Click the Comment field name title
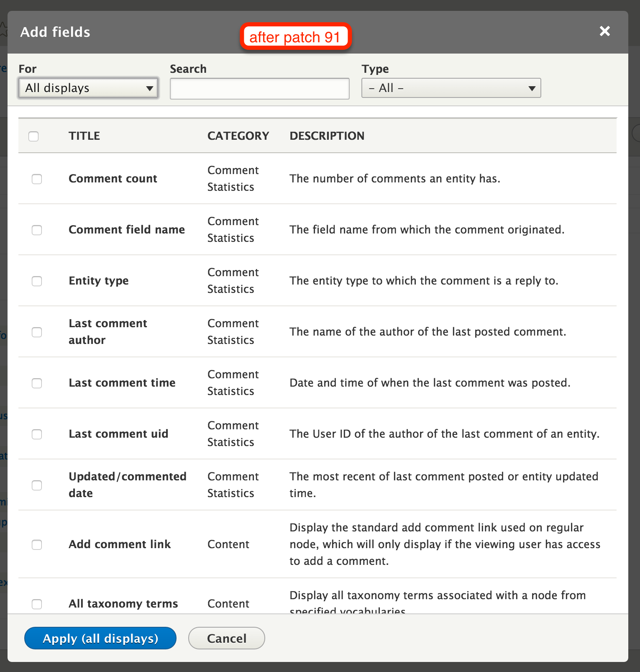 pos(127,230)
